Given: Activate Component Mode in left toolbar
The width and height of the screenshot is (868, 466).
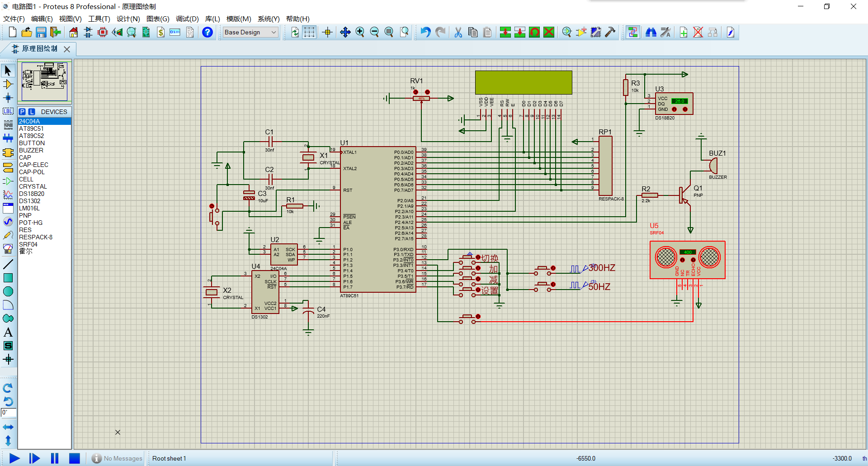Looking at the screenshot, I should click(x=8, y=84).
